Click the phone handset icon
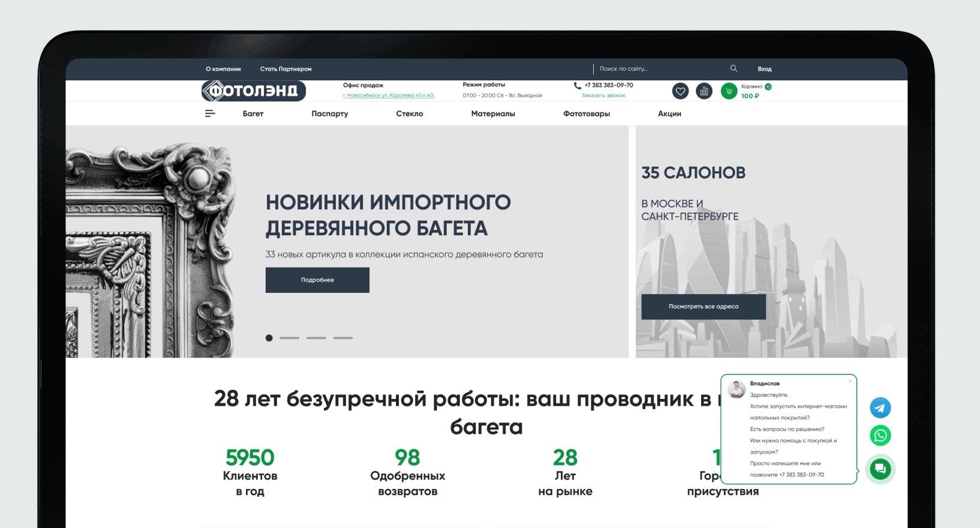 pyautogui.click(x=577, y=86)
